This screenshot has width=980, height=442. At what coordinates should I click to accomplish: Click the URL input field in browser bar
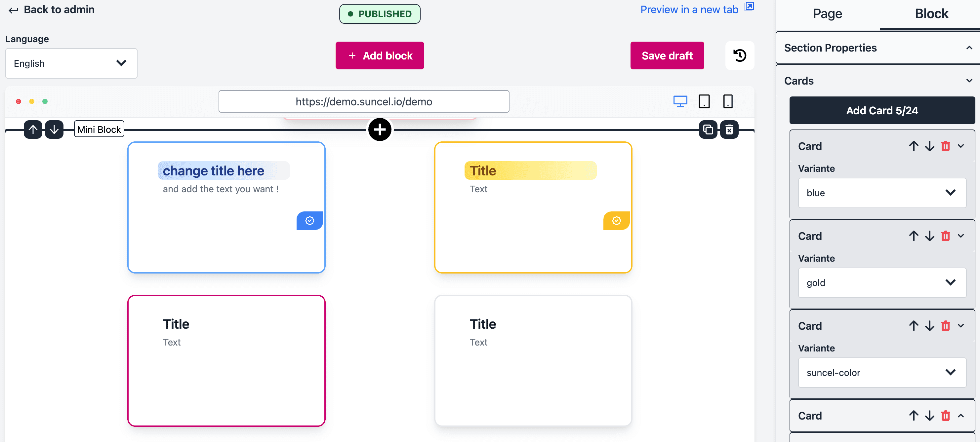(364, 101)
